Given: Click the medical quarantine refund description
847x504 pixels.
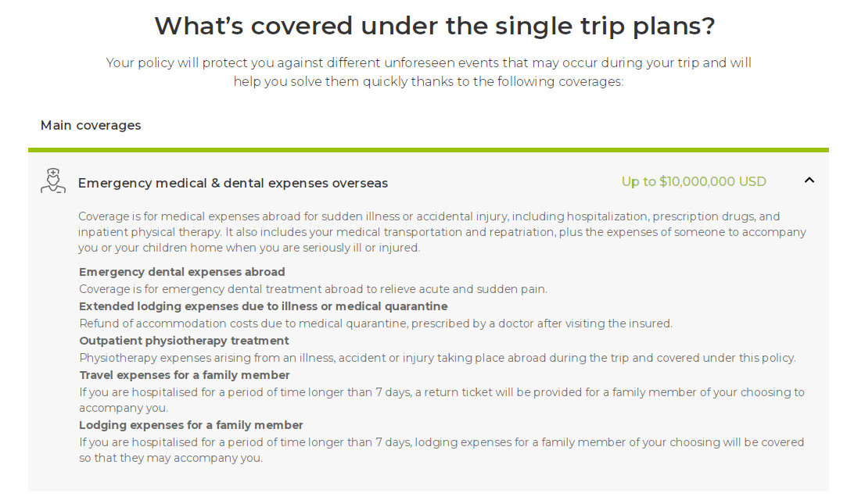Looking at the screenshot, I should (375, 323).
